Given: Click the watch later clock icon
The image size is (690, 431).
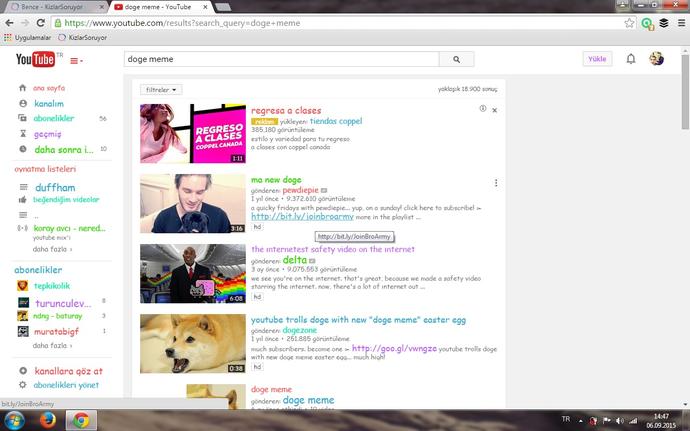Looking at the screenshot, I should click(23, 149).
